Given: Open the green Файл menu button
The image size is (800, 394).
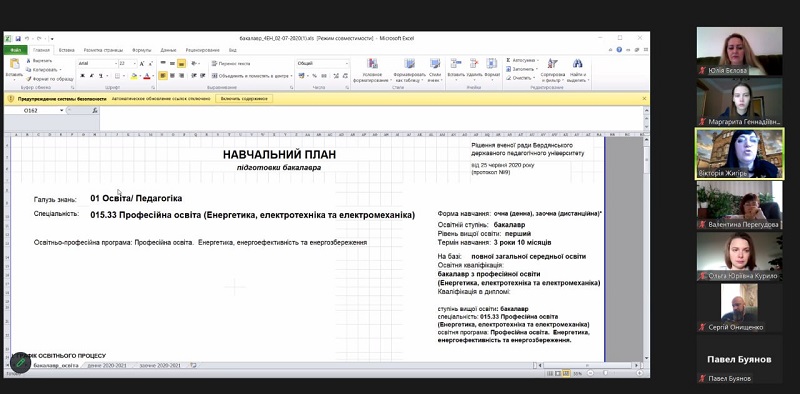Looking at the screenshot, I should coord(15,50).
